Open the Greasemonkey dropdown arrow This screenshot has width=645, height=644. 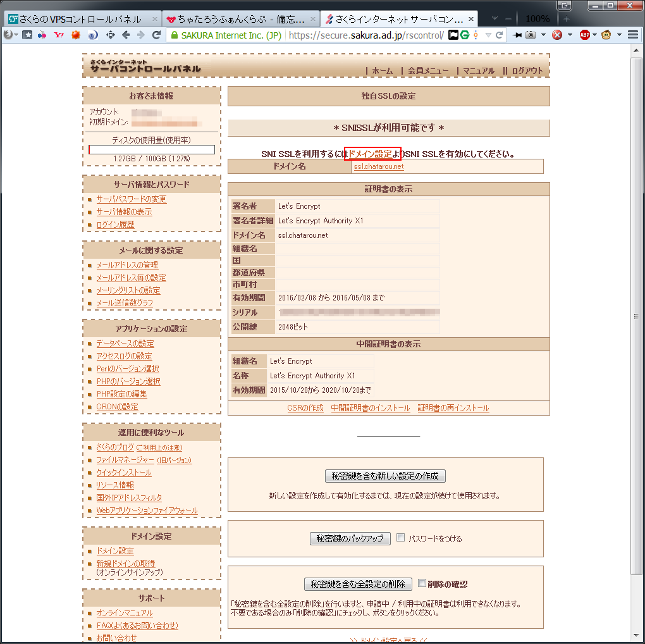click(619, 35)
